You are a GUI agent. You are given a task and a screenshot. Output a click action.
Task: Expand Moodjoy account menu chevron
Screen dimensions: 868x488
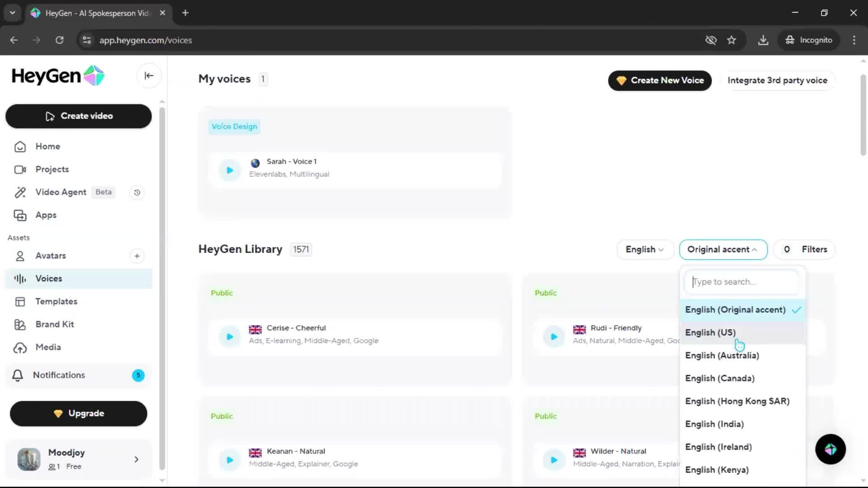(137, 460)
